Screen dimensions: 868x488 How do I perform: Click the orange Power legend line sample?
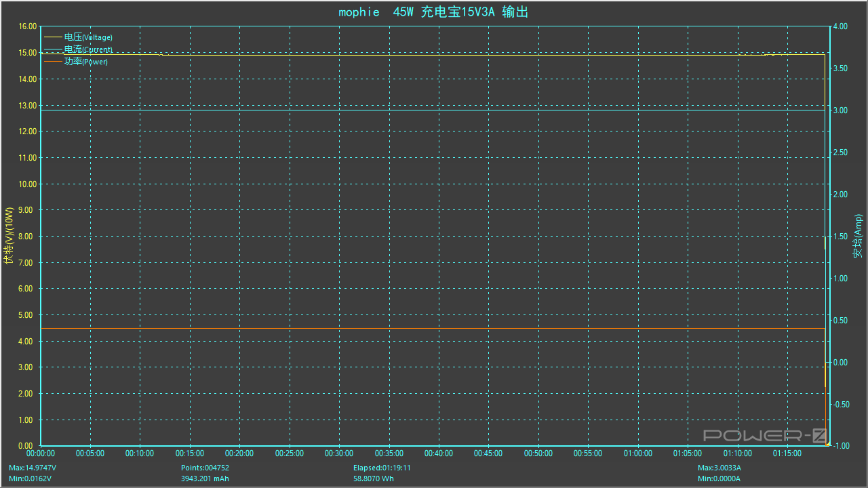(x=53, y=62)
